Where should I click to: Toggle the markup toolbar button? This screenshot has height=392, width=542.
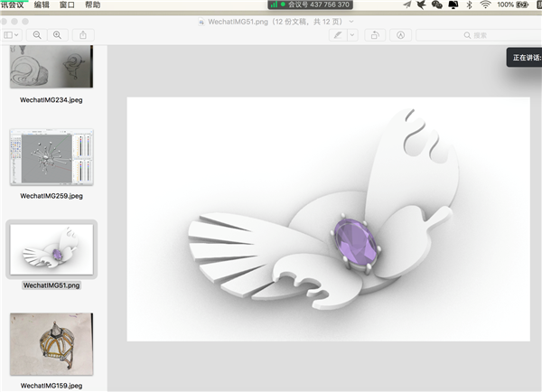click(400, 34)
